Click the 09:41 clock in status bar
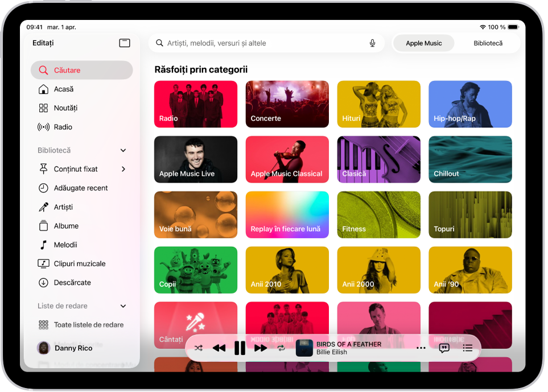The image size is (548, 392). (x=34, y=27)
